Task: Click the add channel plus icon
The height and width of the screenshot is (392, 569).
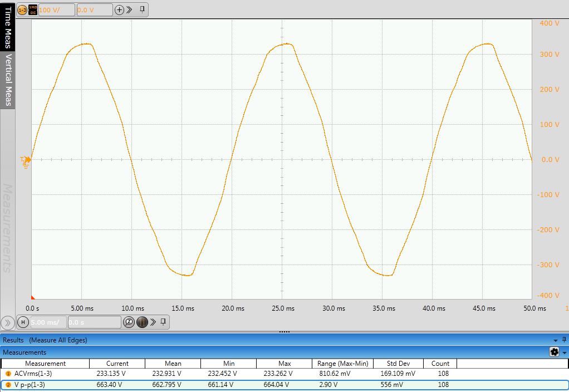Action: pos(119,10)
